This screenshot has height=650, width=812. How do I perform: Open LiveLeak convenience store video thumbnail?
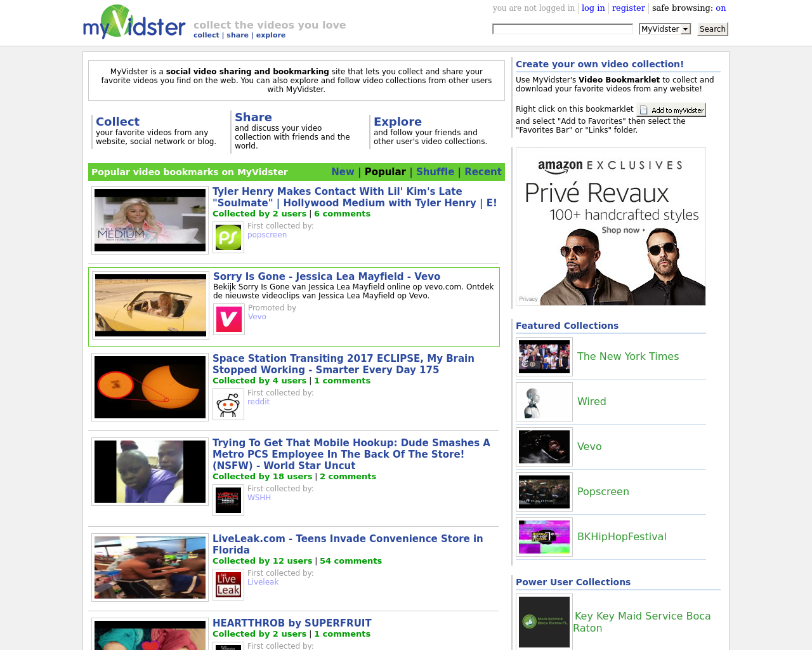[150, 567]
